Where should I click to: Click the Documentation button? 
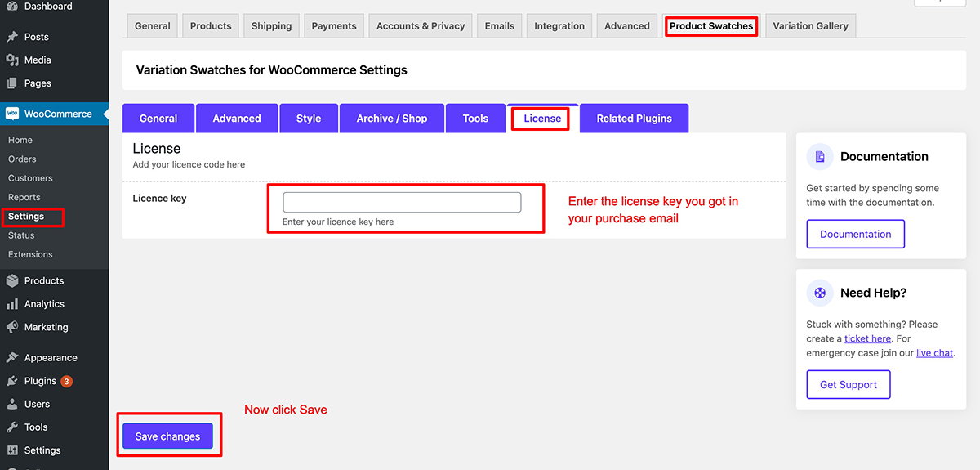856,234
